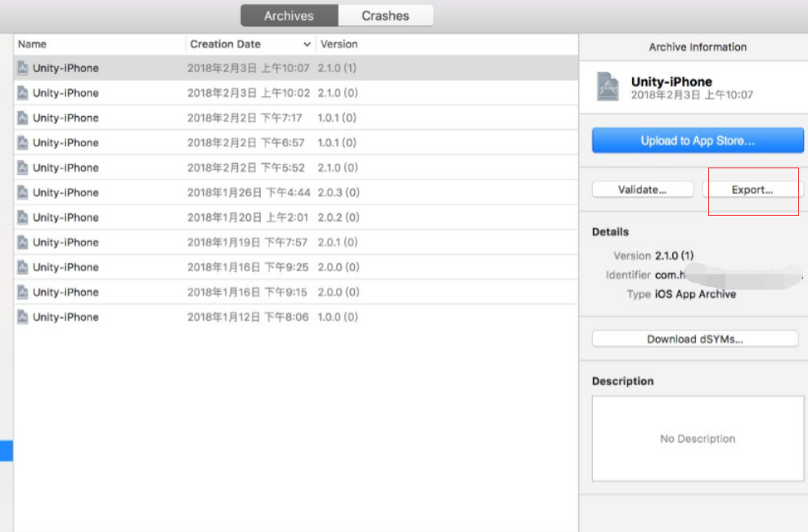Click version 1.0.1 (0) in the 下午7:17 row
The width and height of the screenshot is (808, 532).
[337, 118]
